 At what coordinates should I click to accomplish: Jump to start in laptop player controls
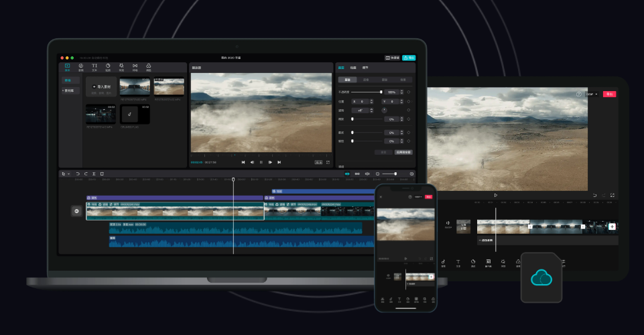point(243,163)
